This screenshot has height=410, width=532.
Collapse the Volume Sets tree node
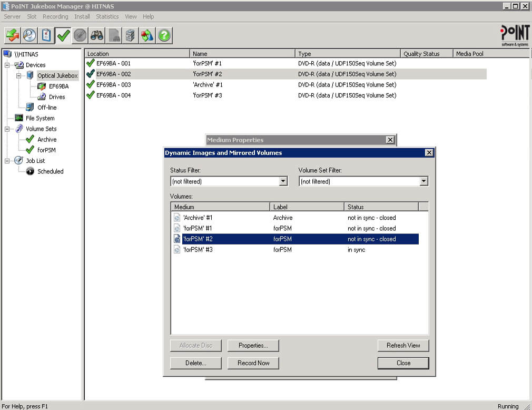point(7,129)
